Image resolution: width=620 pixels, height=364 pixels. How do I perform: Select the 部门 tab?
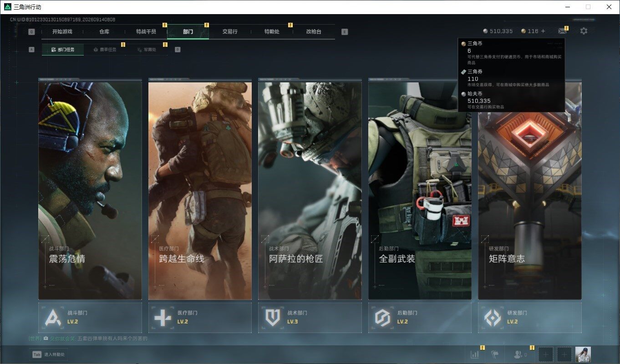point(188,32)
